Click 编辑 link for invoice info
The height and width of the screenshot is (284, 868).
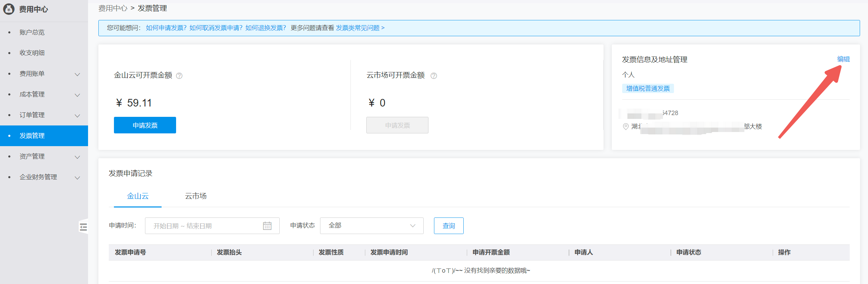tap(843, 59)
